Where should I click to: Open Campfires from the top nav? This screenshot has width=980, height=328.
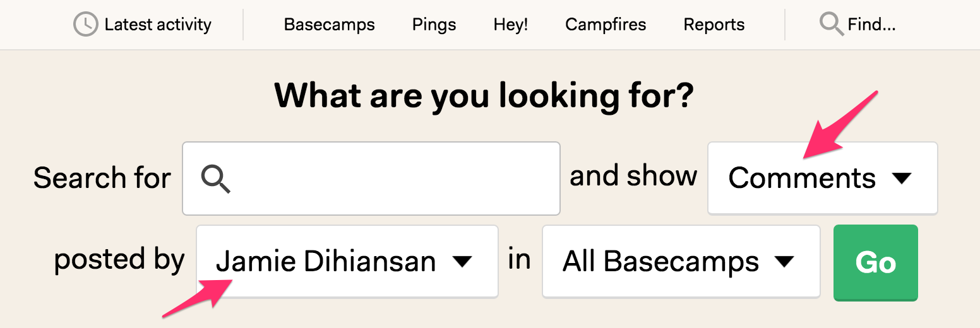606,25
